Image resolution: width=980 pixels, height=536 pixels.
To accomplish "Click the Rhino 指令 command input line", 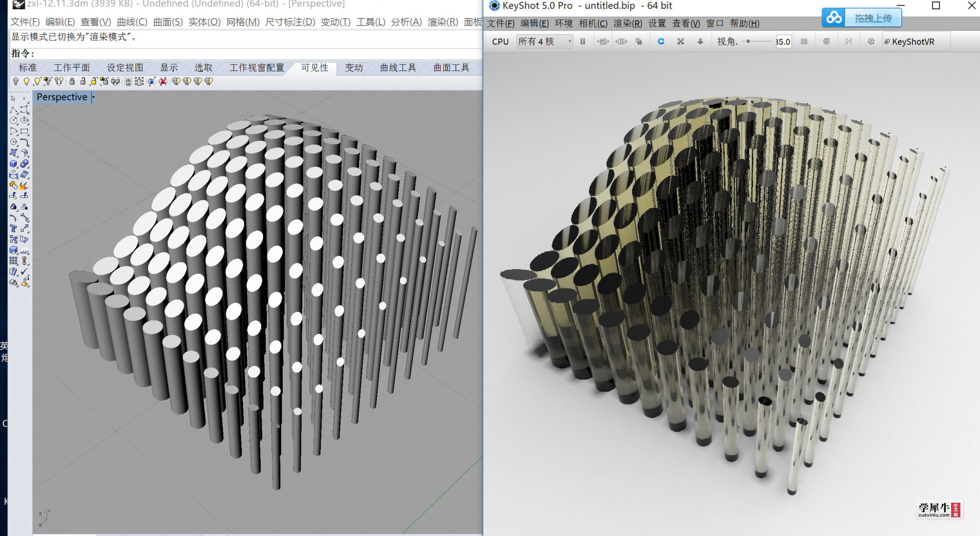I will [x=245, y=53].
